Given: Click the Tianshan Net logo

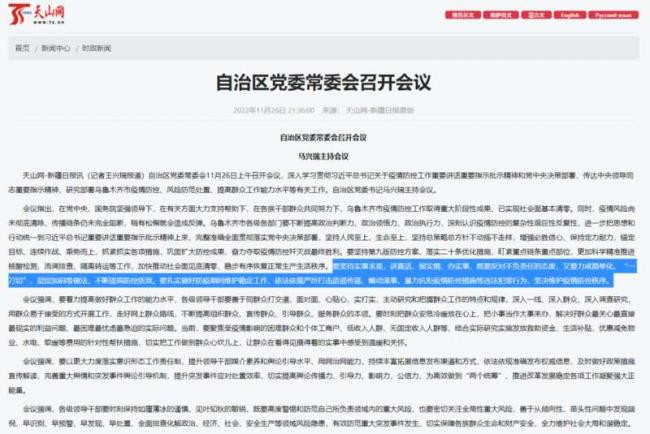Looking at the screenshot, I should (36, 14).
